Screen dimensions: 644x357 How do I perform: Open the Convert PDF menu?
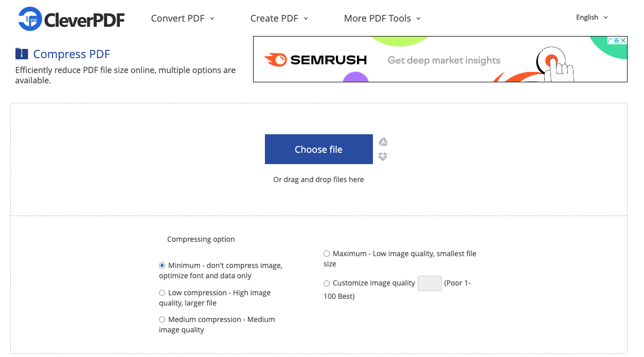coord(183,18)
